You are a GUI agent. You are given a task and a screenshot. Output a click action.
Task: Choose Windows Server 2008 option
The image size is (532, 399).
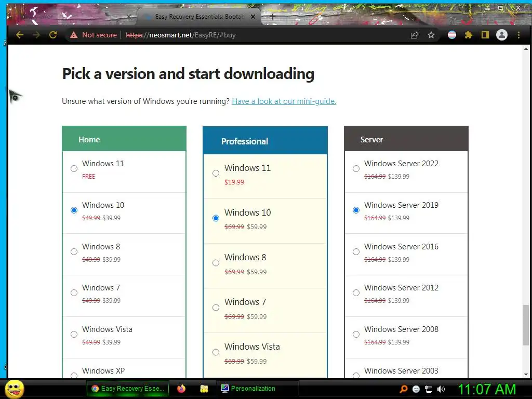click(x=356, y=335)
